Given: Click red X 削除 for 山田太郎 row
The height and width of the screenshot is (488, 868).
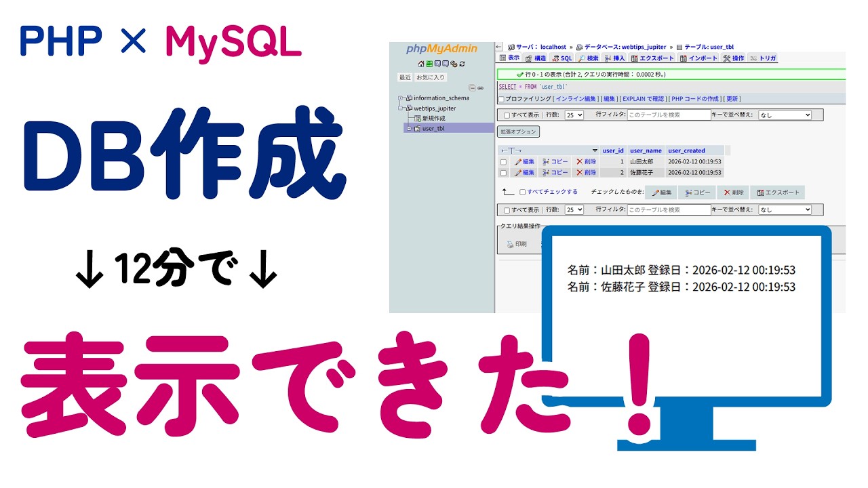Looking at the screenshot, I should click(580, 162).
